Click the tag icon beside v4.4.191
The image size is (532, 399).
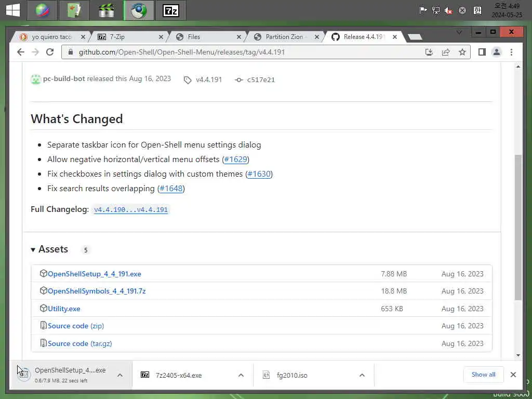187,80
